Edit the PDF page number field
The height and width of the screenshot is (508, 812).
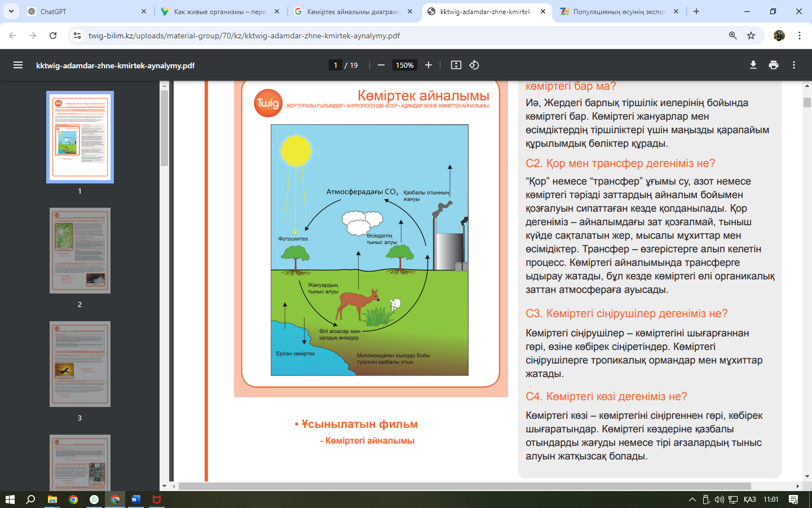click(x=336, y=65)
